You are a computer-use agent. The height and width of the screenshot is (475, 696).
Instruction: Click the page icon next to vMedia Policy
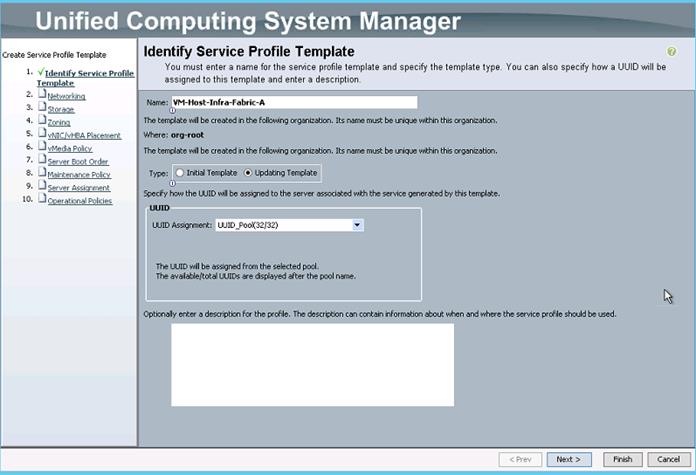tap(42, 146)
